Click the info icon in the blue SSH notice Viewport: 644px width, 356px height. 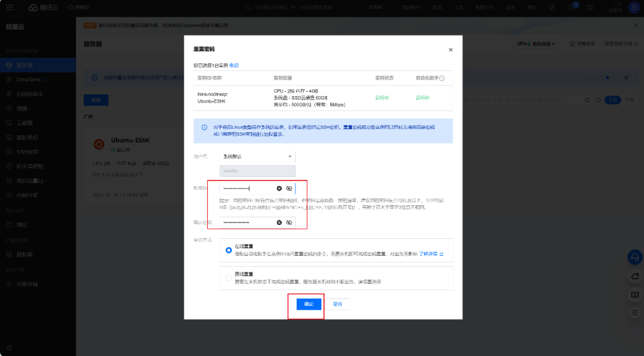[x=204, y=127]
